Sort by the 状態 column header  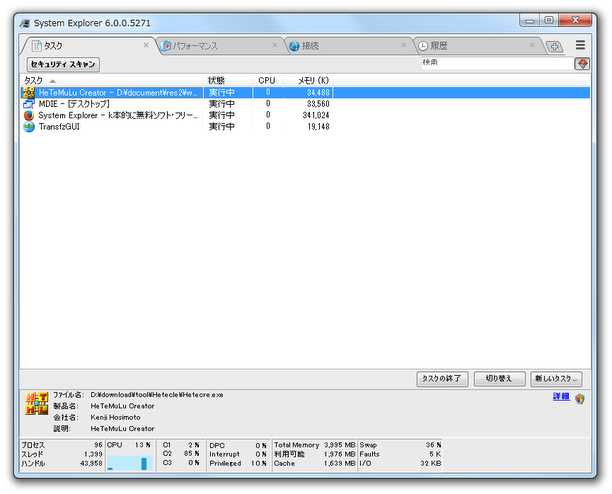228,80
